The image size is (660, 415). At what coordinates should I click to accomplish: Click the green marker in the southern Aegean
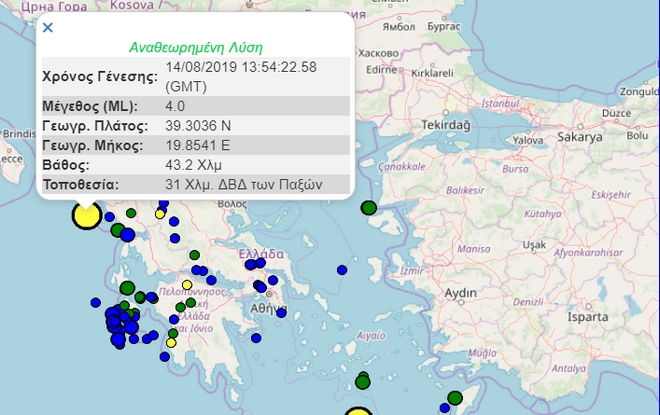point(362,380)
